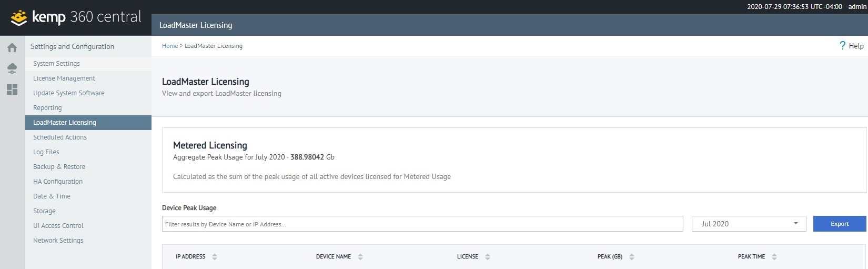Viewport: 868px width, 269px height.
Task: Sort by Peak (GB) column arrows
Action: [x=632, y=257]
